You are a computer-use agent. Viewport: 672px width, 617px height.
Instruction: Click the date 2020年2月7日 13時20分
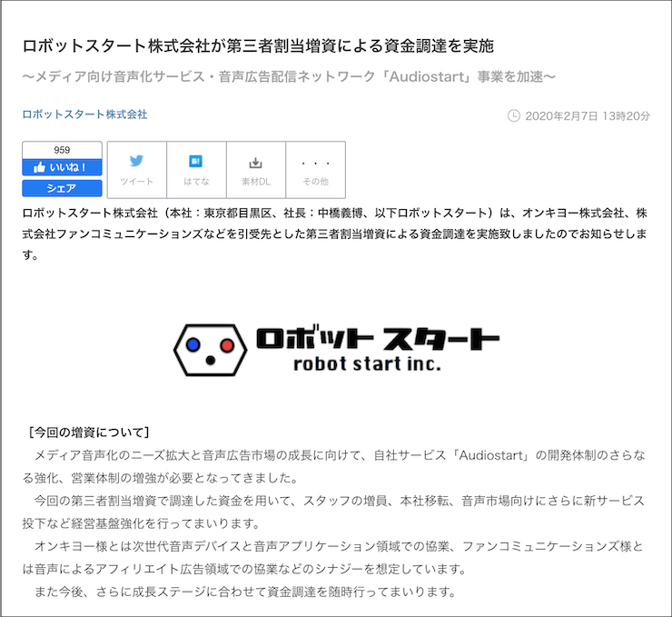click(x=588, y=116)
